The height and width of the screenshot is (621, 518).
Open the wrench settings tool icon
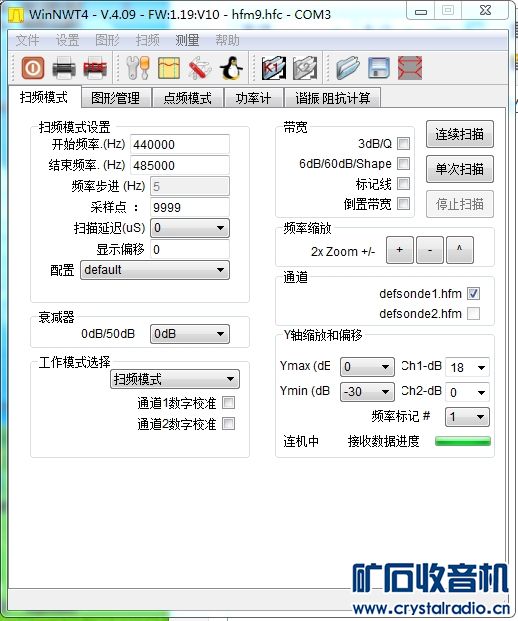coord(138,68)
